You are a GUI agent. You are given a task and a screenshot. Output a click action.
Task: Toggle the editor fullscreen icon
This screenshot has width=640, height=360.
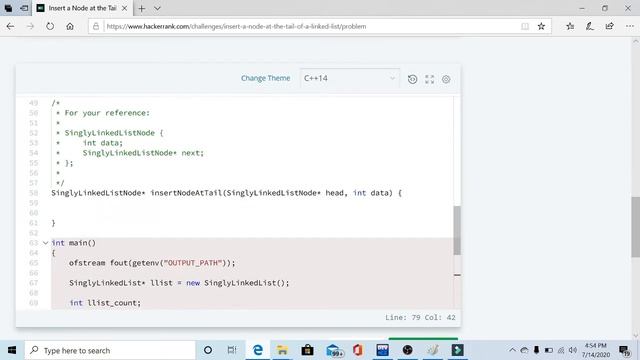tap(429, 79)
